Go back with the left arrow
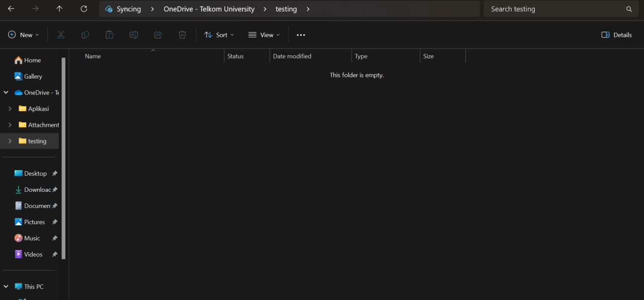Image resolution: width=644 pixels, height=300 pixels. tap(11, 9)
